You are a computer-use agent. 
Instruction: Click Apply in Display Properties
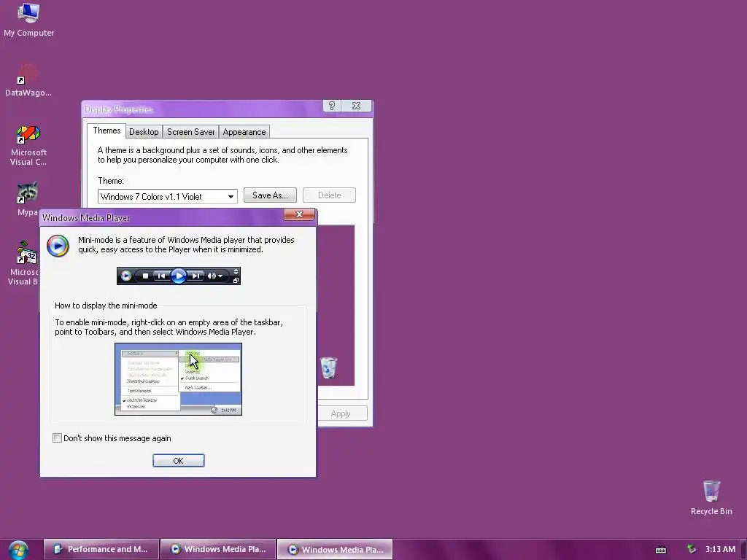(341, 413)
